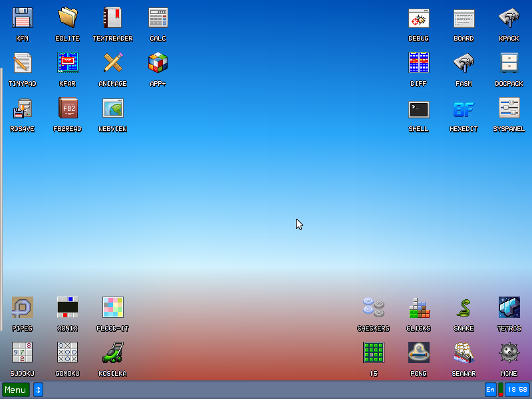Click the blue arrows taskbar toggle button
The width and height of the screenshot is (532, 399).
pos(38,390)
